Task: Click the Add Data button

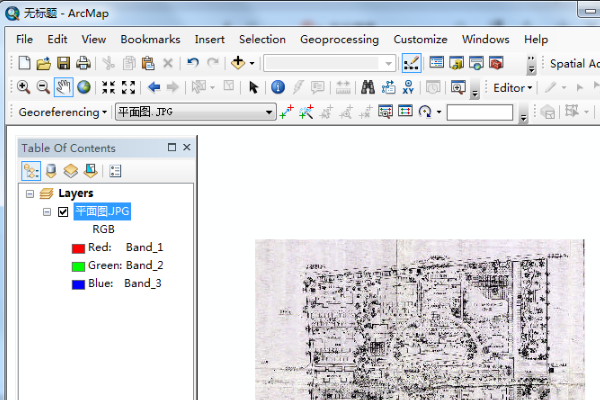Action: click(x=238, y=62)
